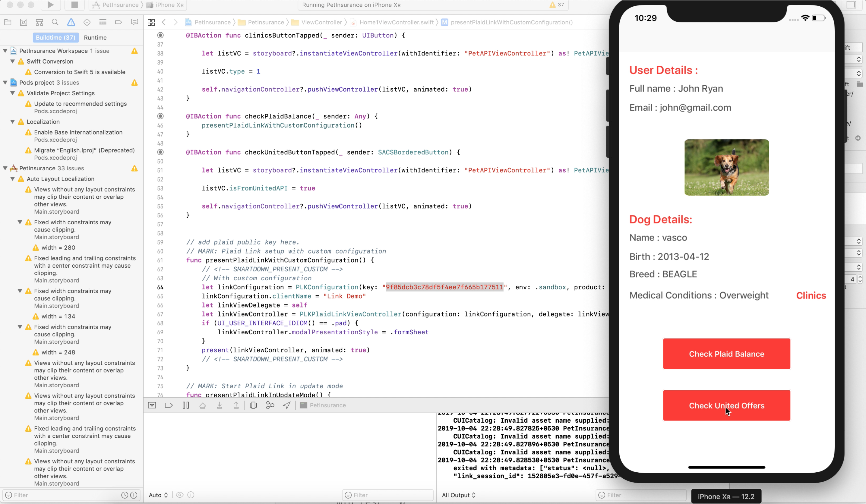Screen dimensions: 866x504
Task: Open the Find navigator magnifier icon
Action: coord(55,22)
